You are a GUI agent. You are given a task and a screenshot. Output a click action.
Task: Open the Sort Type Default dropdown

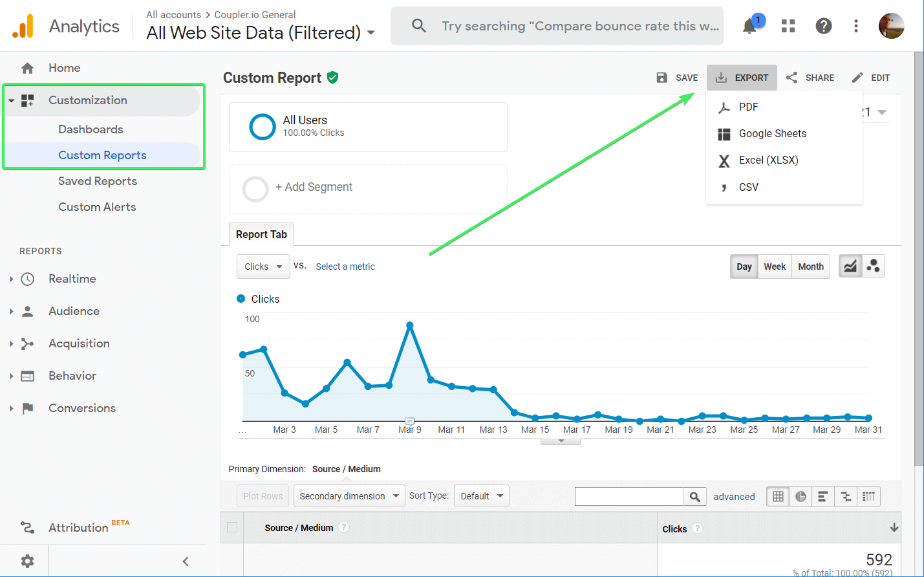(x=482, y=496)
